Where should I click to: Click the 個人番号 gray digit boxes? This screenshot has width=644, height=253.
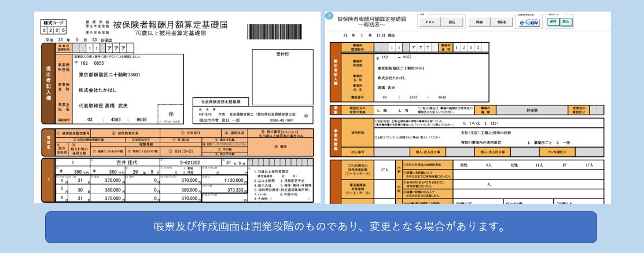(x=281, y=162)
